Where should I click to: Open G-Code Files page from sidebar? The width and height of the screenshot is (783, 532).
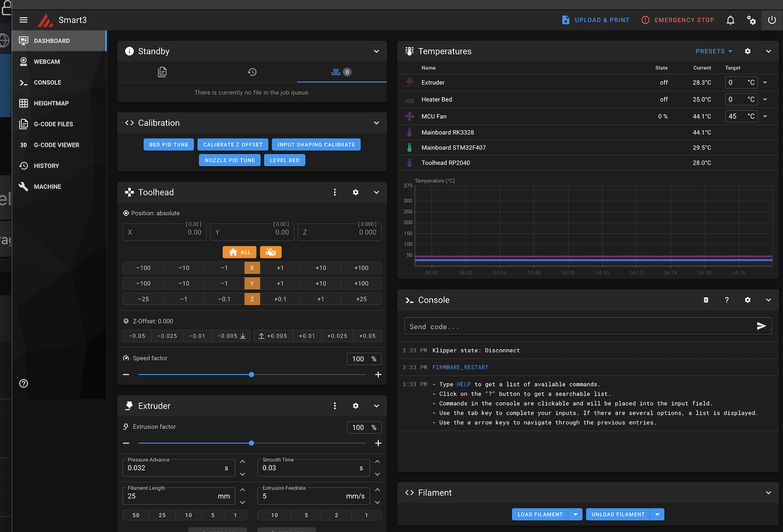pos(59,124)
